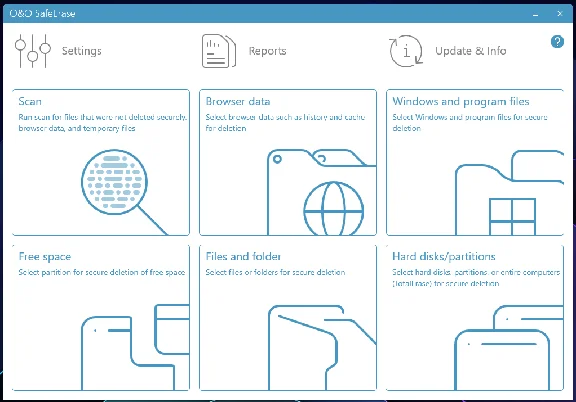Click 'Select Windows and program files' description
576x402 pixels.
click(470, 123)
